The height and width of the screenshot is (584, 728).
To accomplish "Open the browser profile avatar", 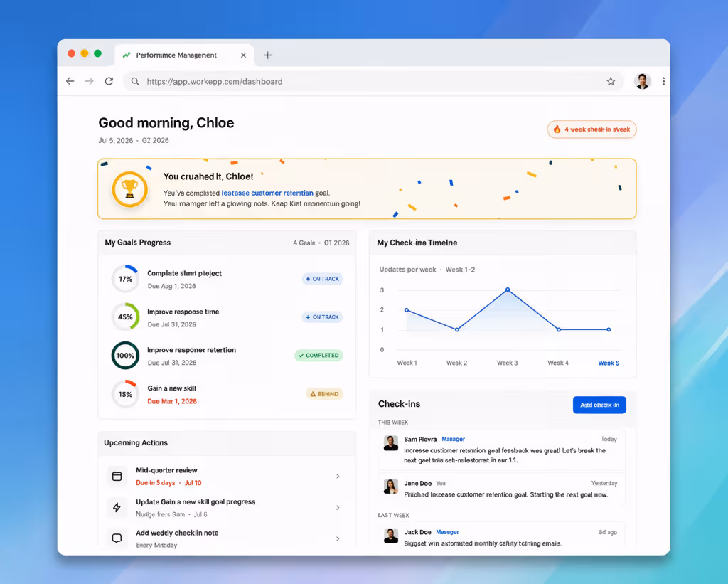I will point(642,81).
